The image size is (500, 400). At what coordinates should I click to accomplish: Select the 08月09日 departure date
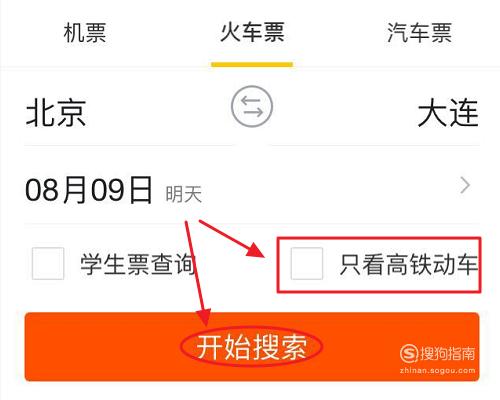tap(89, 190)
